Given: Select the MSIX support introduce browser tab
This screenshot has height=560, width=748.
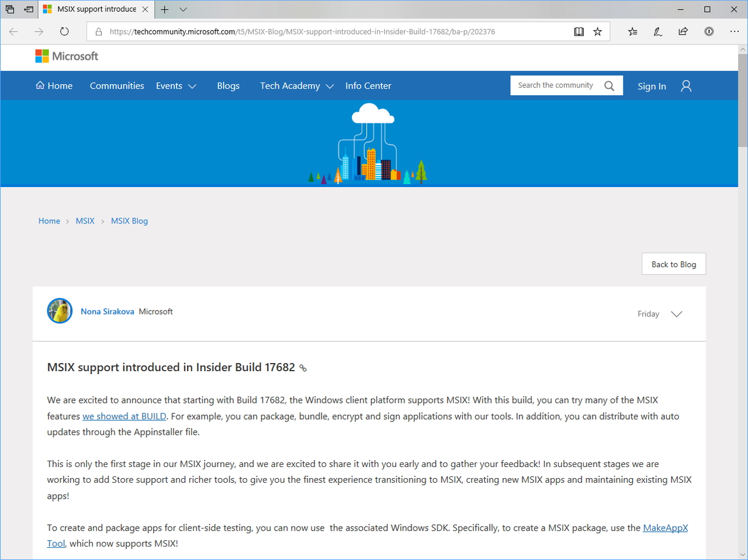Looking at the screenshot, I should click(93, 9).
